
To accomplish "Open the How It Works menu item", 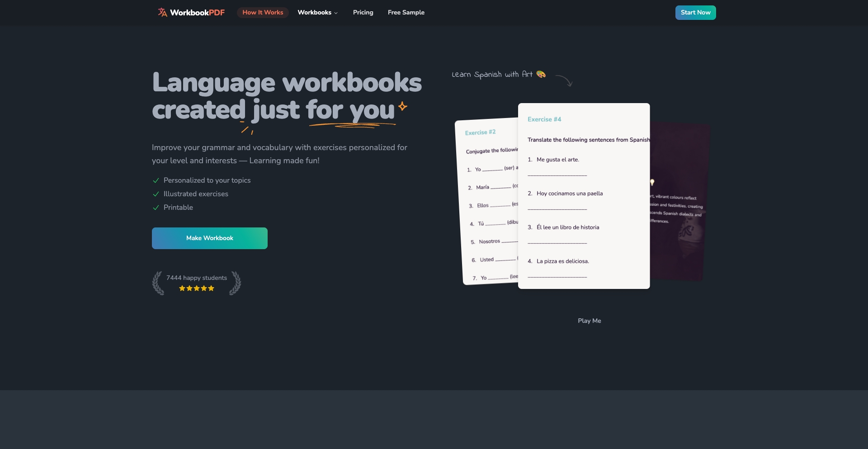I will click(x=263, y=12).
